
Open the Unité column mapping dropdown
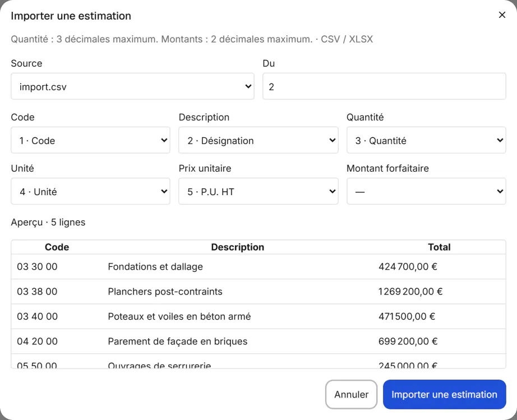click(x=90, y=191)
